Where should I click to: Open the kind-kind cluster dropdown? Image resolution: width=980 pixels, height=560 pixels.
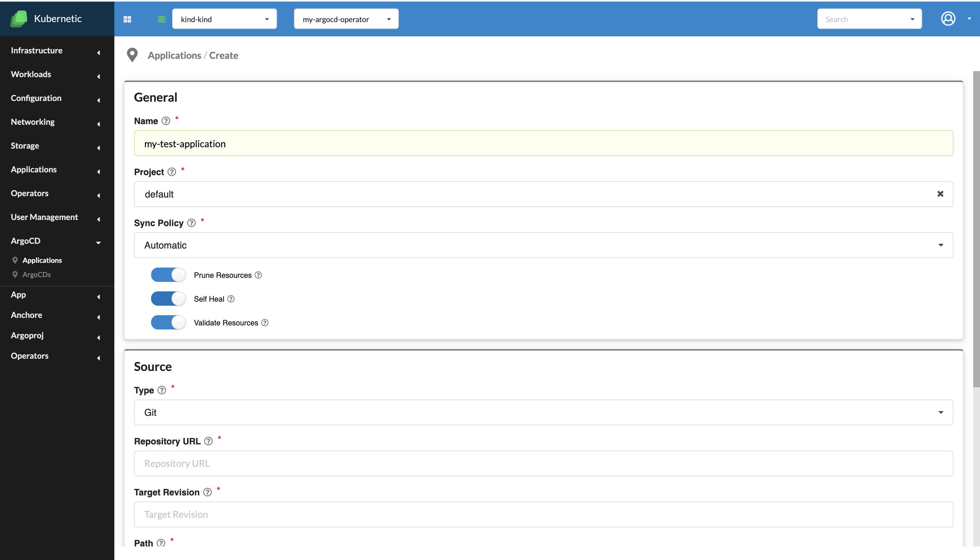coord(224,19)
